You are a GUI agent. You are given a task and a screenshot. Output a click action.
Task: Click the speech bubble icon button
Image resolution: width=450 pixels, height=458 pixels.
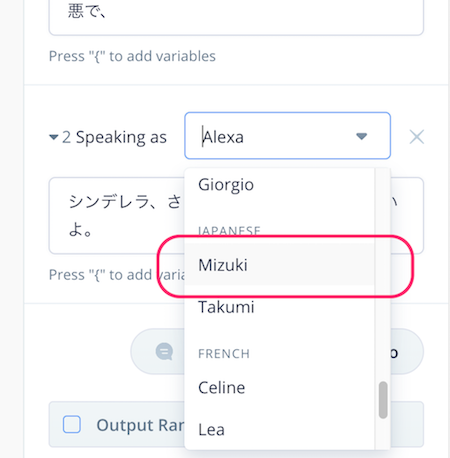[164, 351]
